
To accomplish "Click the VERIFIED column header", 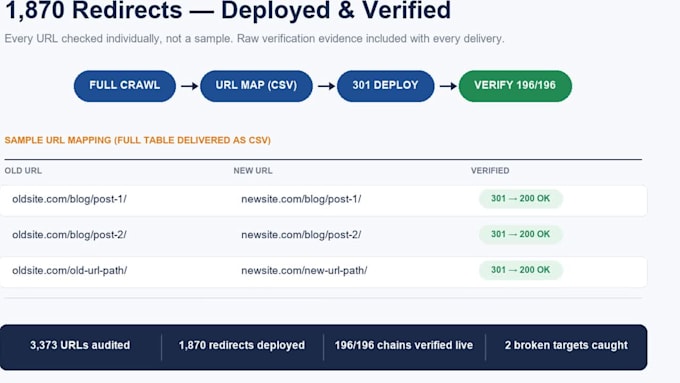I will coord(490,170).
